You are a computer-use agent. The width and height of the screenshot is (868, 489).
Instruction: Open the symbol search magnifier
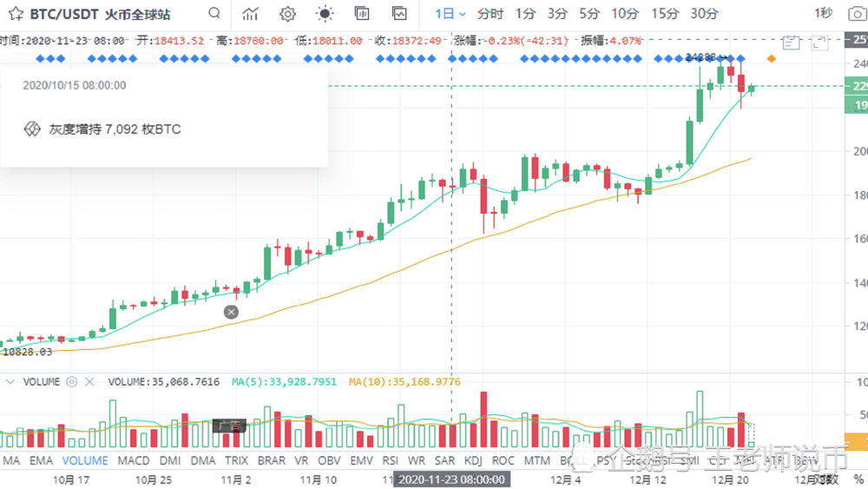(x=214, y=13)
